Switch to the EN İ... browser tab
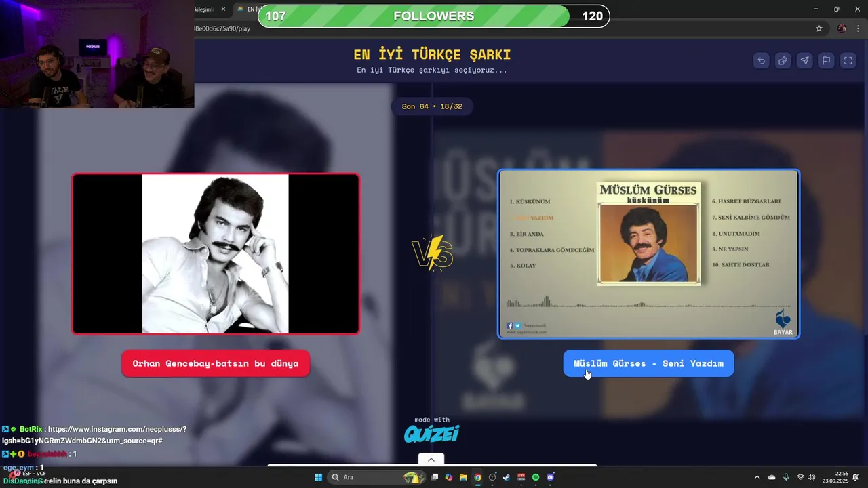868x488 pixels. (246, 9)
